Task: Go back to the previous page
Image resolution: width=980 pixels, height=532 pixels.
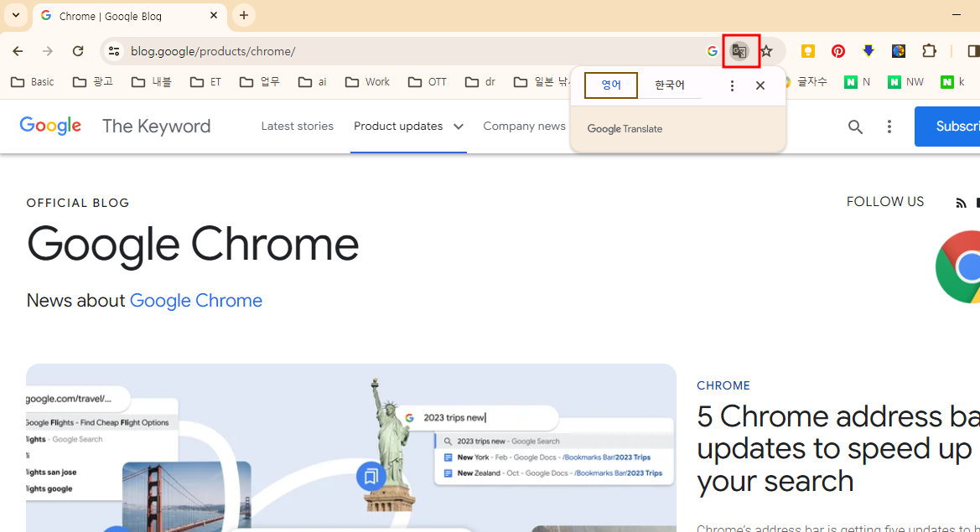Action: point(18,51)
